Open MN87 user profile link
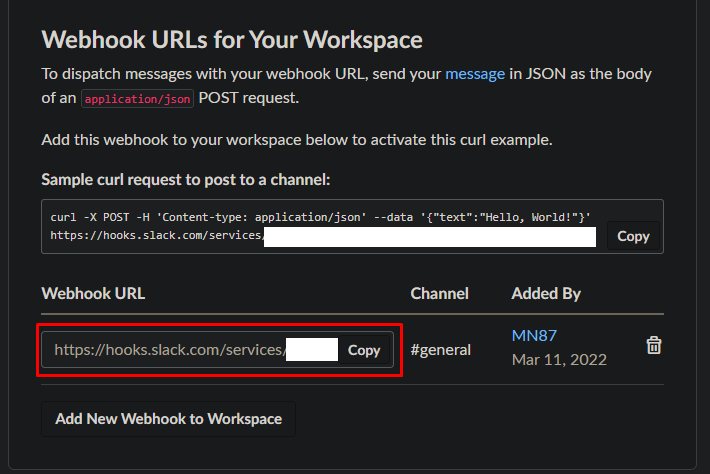Screen dimensions: 710x474 coord(534,335)
